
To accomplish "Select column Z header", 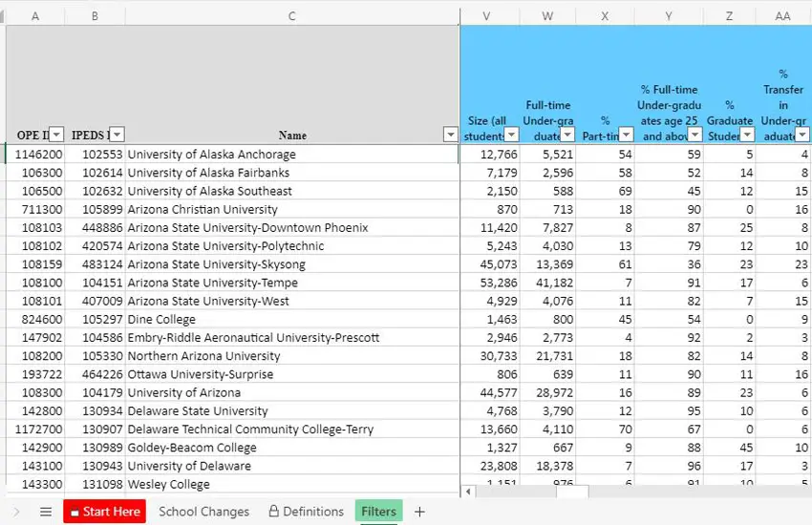I will tap(729, 16).
